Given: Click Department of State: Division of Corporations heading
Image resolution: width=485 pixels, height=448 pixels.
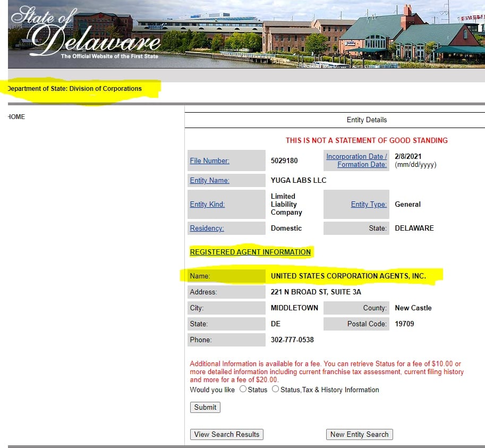Looking at the screenshot, I should pos(74,89).
